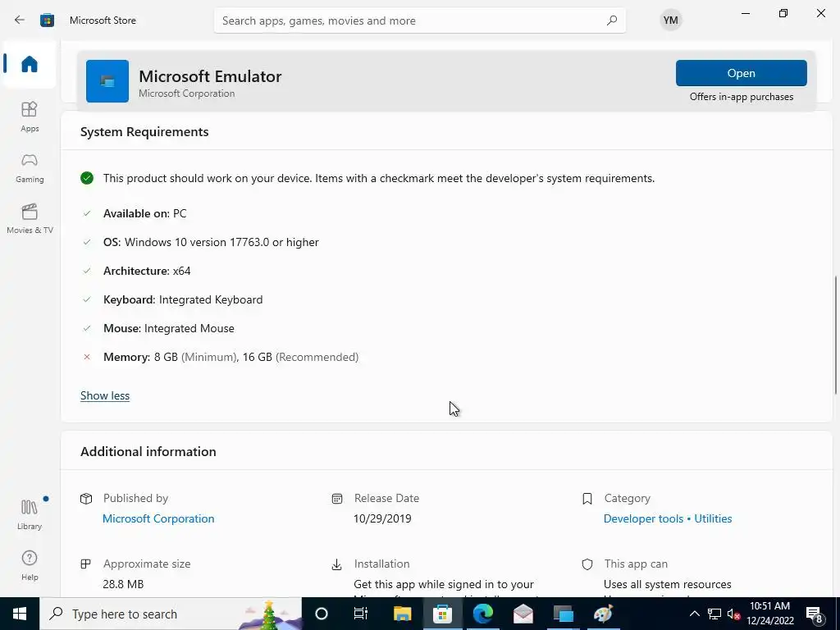Show hidden system tray icons

click(694, 614)
